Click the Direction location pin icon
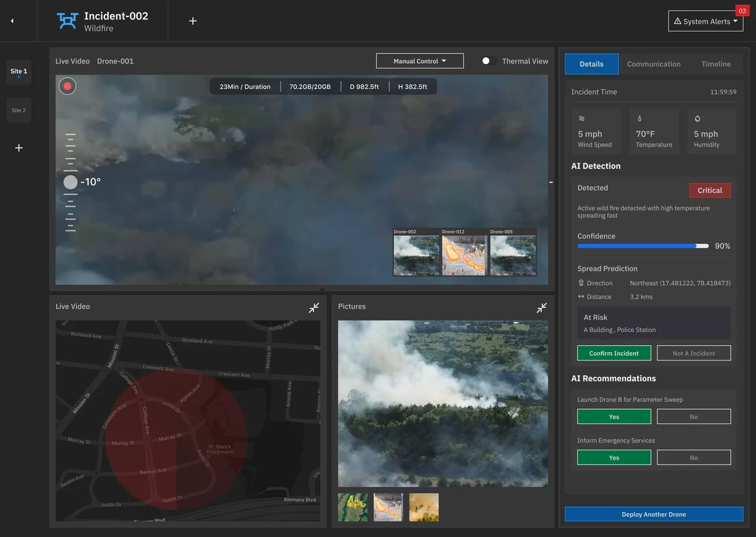Viewport: 756px width, 537px height. click(581, 283)
